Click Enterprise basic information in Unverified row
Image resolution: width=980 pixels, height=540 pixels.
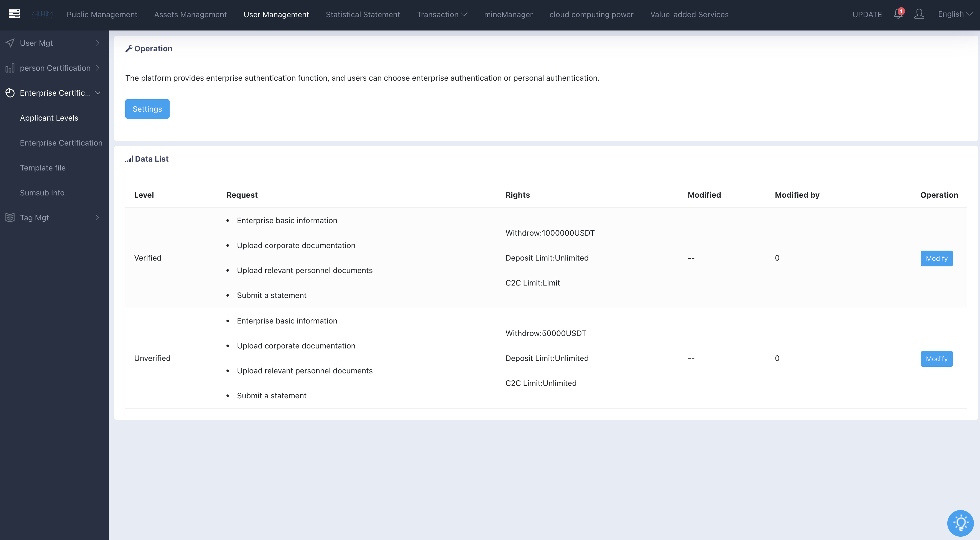tap(287, 321)
